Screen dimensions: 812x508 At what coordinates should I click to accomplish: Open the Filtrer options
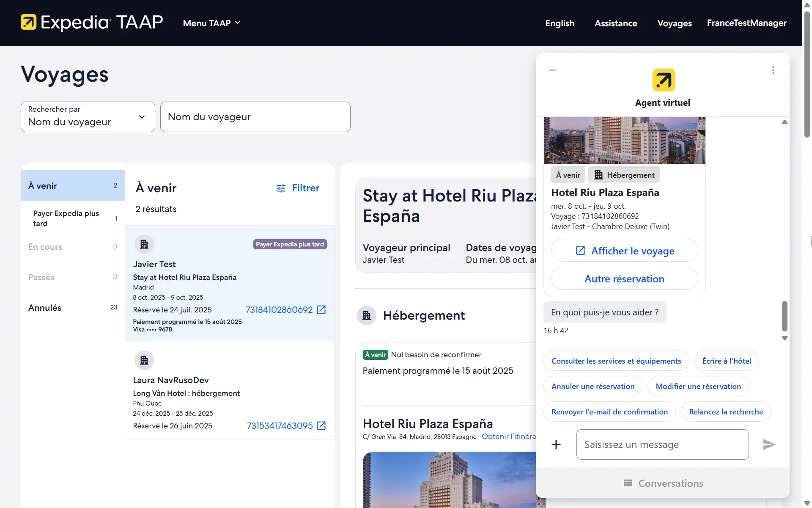pyautogui.click(x=298, y=188)
